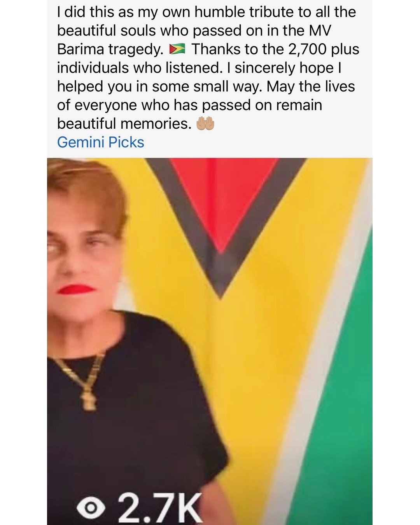Click the opening line "I did this as my own"
The width and height of the screenshot is (420, 525).
124,12
